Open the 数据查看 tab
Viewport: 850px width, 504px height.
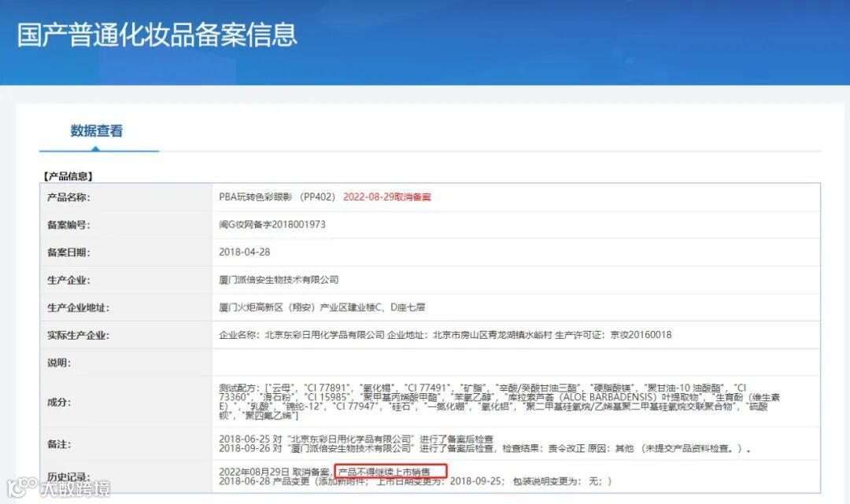coord(97,131)
